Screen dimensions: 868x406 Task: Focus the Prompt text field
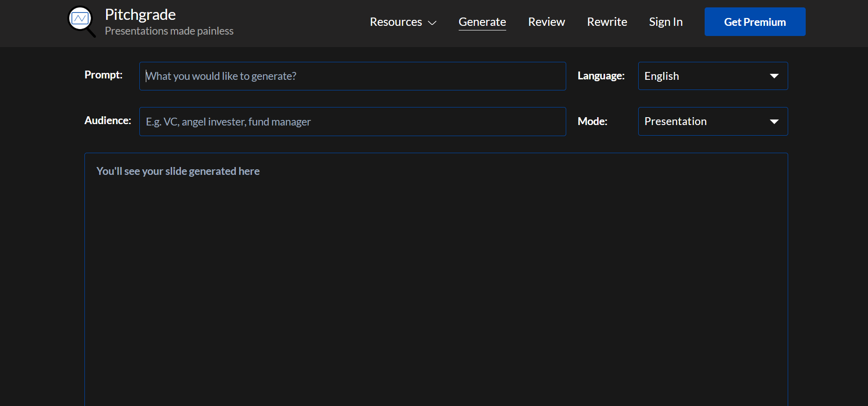[x=353, y=76]
